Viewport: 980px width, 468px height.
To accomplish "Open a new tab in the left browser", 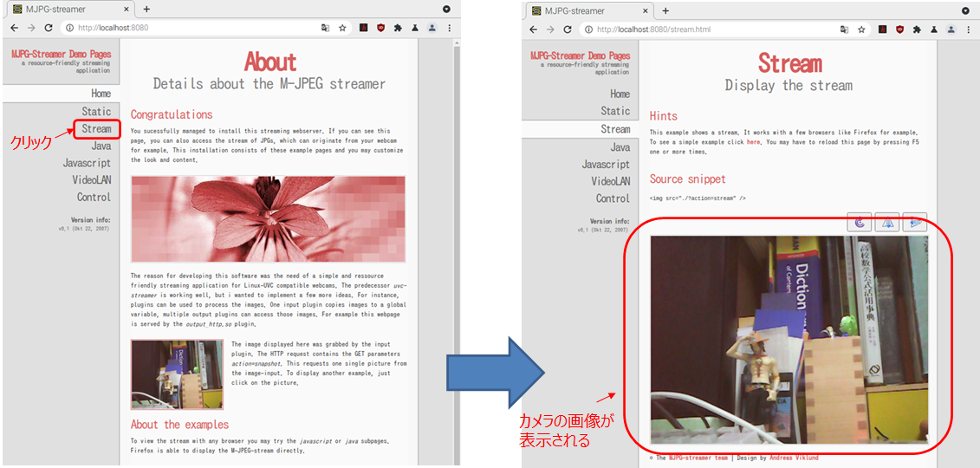I will [x=146, y=10].
